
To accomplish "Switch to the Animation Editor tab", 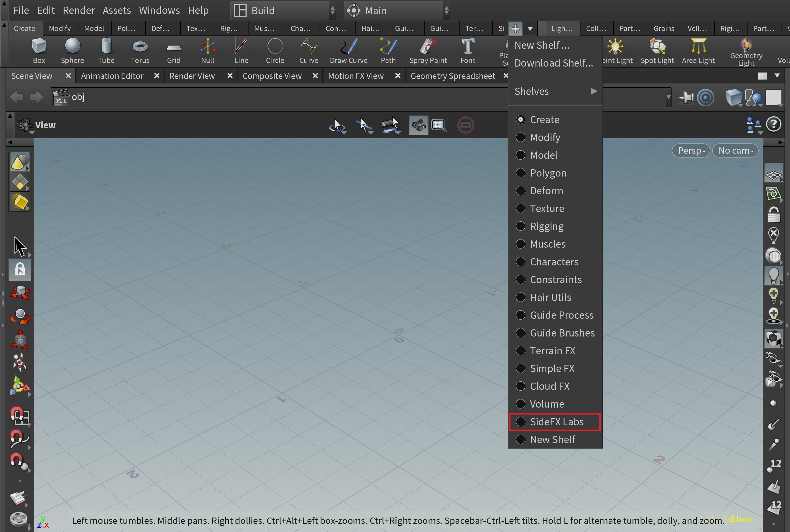I will [112, 76].
